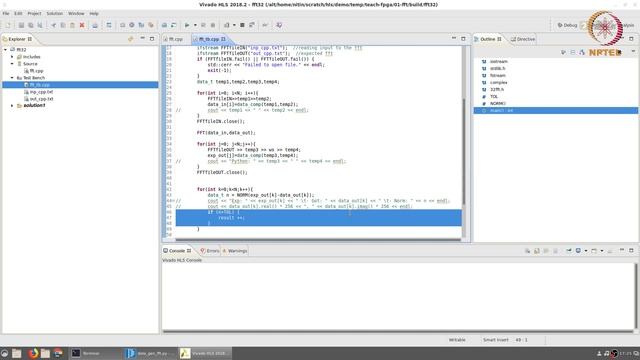Switch to the Directive tab
640x360 pixels.
coord(523,39)
